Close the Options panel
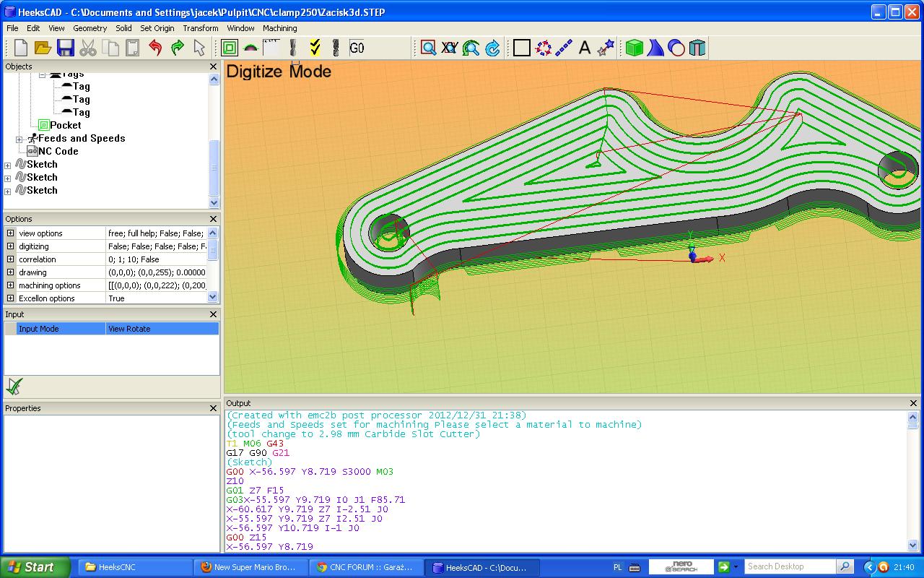 click(213, 219)
